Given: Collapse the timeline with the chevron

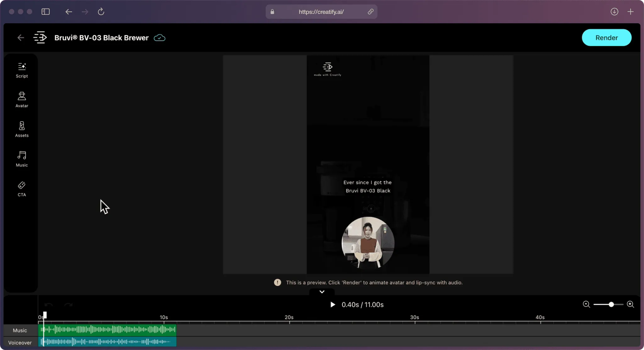Looking at the screenshot, I should [322, 292].
